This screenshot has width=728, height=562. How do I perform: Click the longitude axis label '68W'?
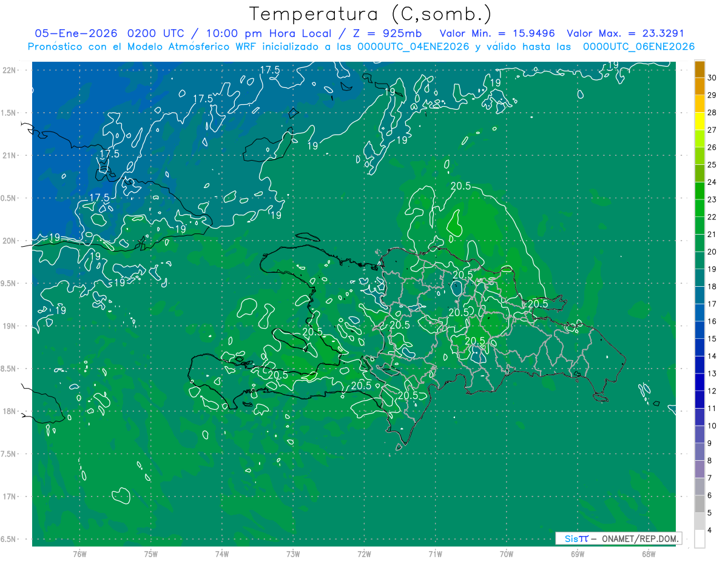[x=648, y=554]
